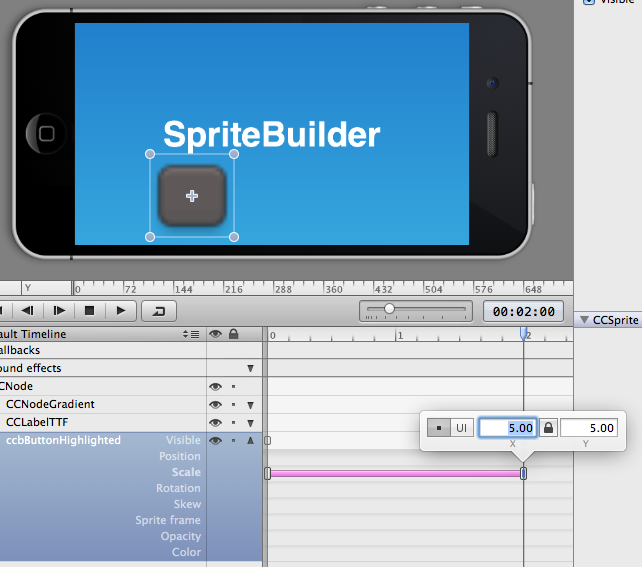Image resolution: width=642 pixels, height=567 pixels.
Task: Select the Scale keyframe at two seconds
Action: tap(523, 474)
